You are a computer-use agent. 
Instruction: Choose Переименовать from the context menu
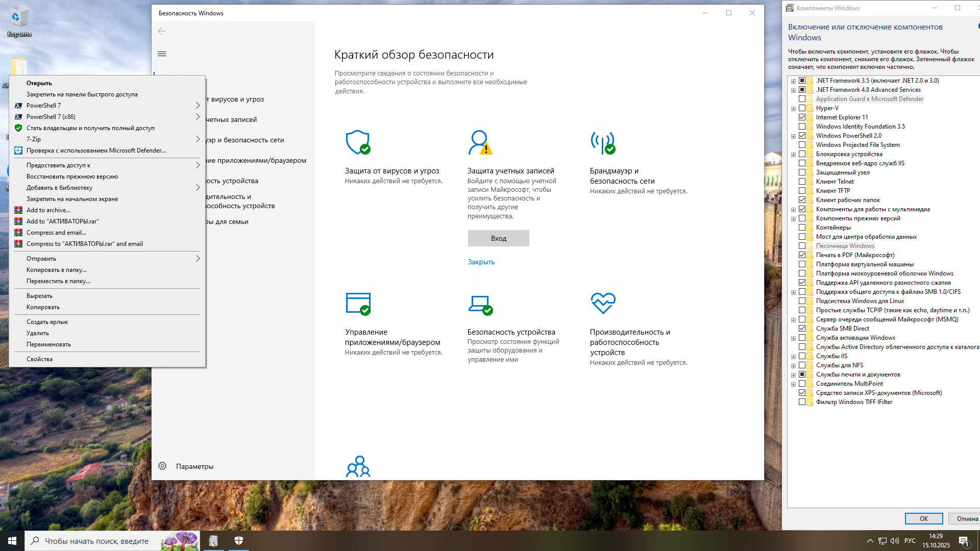pos(48,344)
